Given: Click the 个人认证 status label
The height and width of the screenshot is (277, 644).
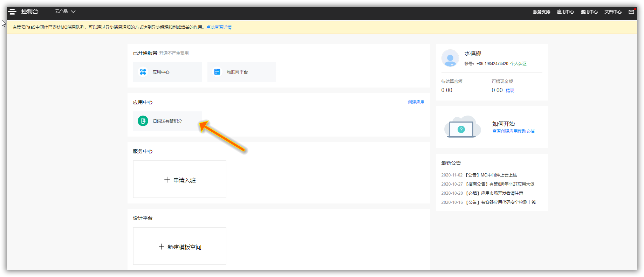Looking at the screenshot, I should pos(518,64).
